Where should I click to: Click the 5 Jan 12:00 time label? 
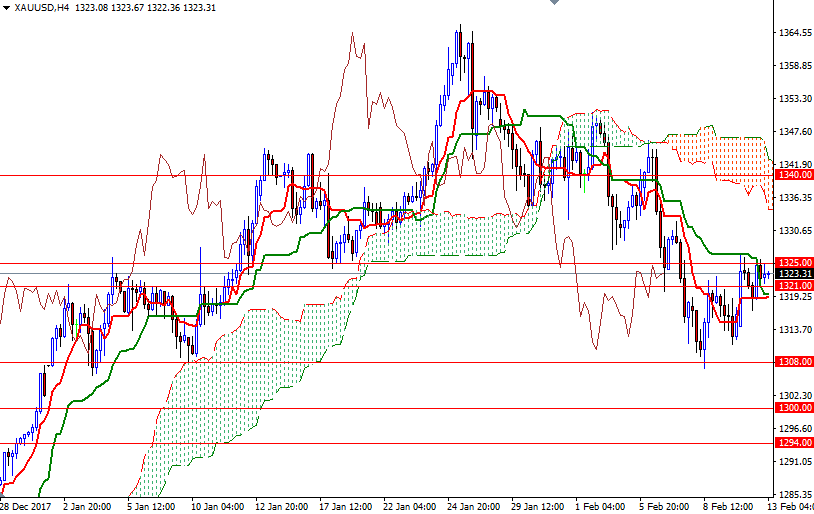(151, 507)
